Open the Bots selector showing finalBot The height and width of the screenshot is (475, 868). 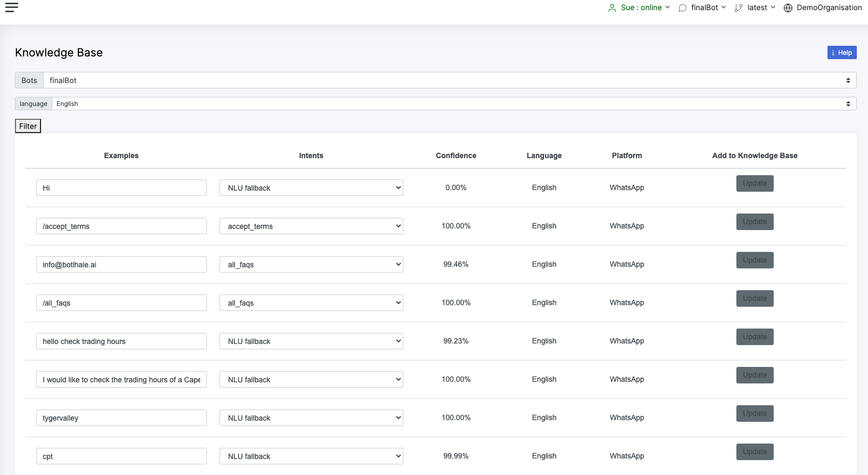coord(450,80)
